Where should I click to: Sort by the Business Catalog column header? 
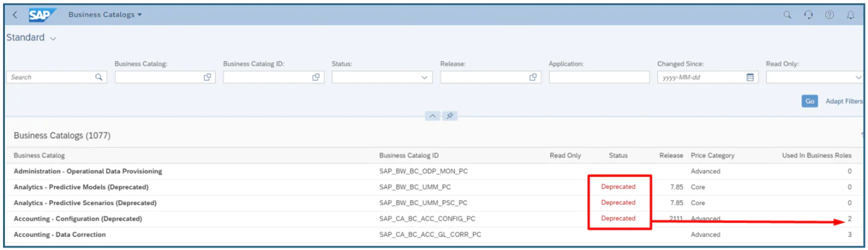(x=39, y=156)
